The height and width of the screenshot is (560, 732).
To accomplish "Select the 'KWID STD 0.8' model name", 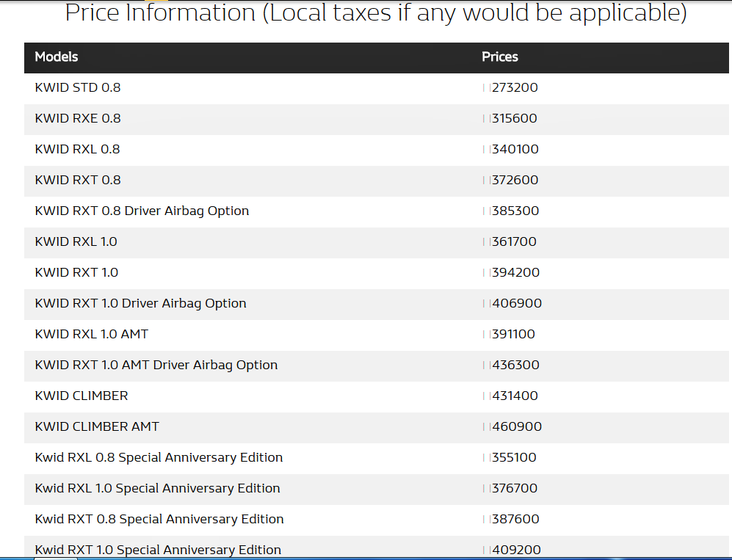I will click(78, 87).
